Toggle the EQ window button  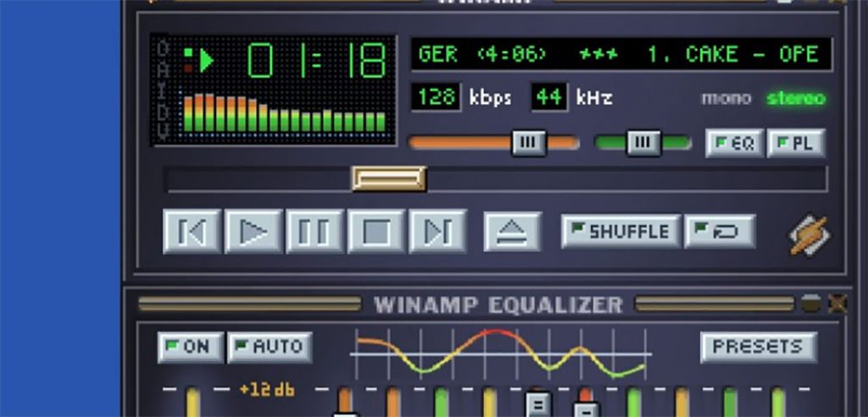[735, 143]
